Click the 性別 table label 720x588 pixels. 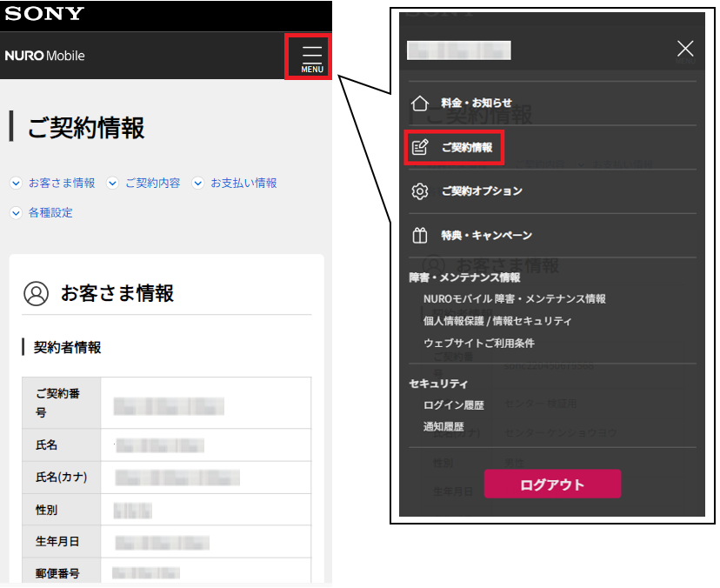(46, 510)
